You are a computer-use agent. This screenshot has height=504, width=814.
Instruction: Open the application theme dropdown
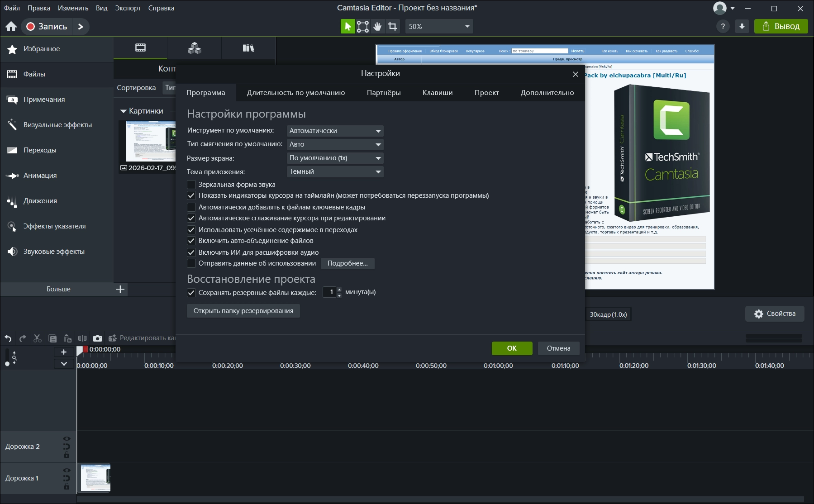[x=335, y=171]
